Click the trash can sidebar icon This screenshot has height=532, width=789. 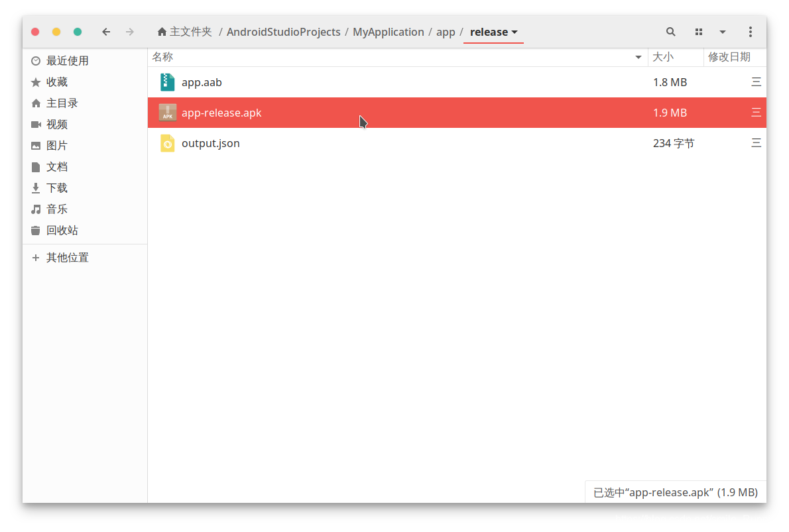click(x=36, y=231)
